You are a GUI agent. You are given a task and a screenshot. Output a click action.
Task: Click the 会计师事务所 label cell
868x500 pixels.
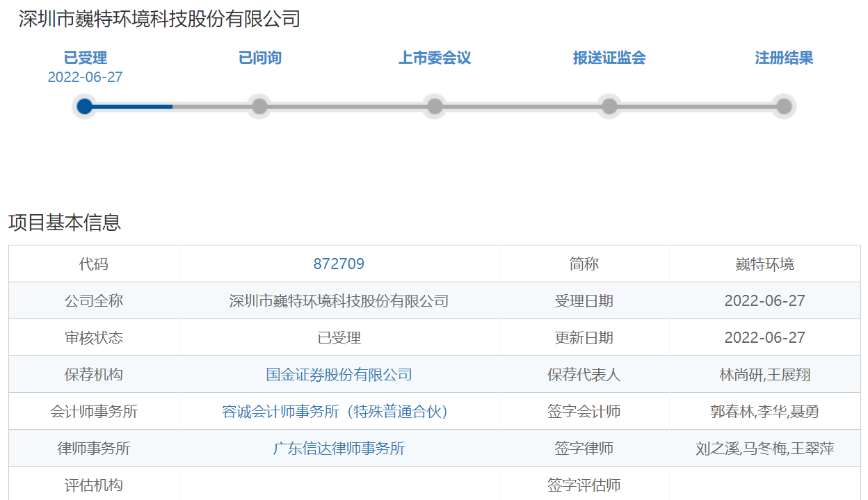point(94,412)
